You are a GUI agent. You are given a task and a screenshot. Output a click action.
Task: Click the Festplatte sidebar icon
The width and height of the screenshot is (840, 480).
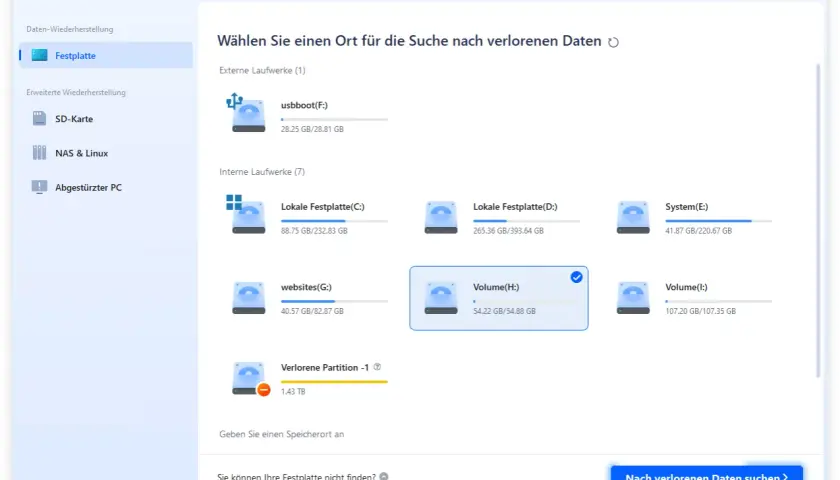click(x=39, y=55)
